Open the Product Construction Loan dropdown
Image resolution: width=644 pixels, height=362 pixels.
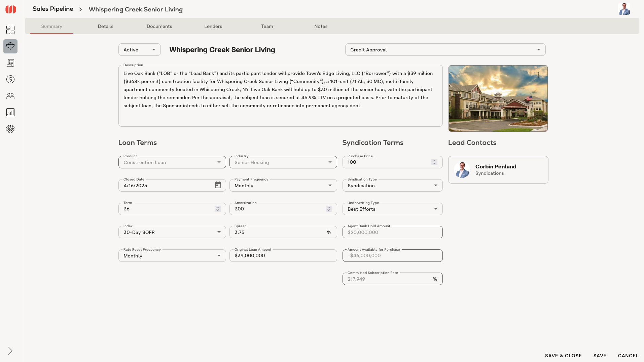click(172, 162)
